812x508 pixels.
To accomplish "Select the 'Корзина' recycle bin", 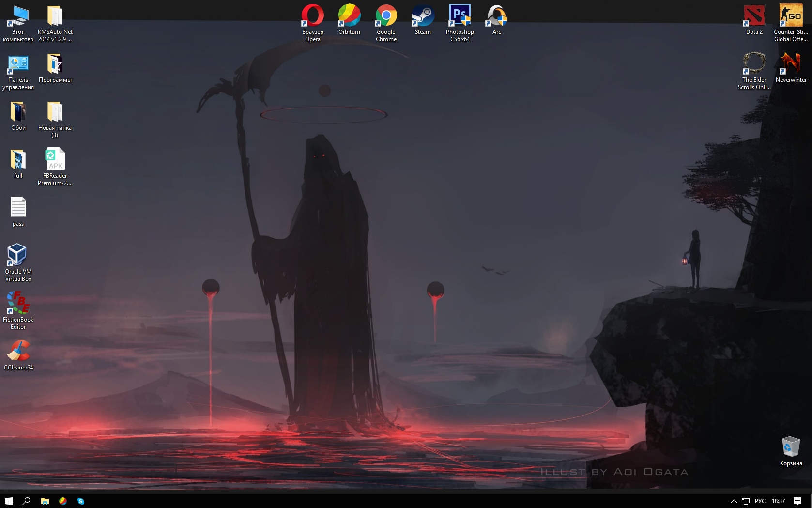I will [x=791, y=451].
